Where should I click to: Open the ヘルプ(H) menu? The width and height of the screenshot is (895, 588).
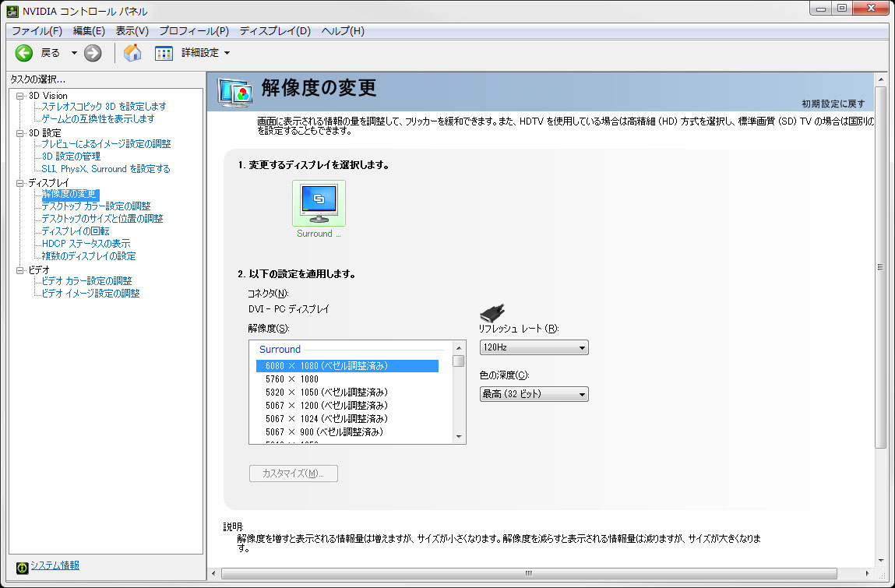click(x=343, y=31)
